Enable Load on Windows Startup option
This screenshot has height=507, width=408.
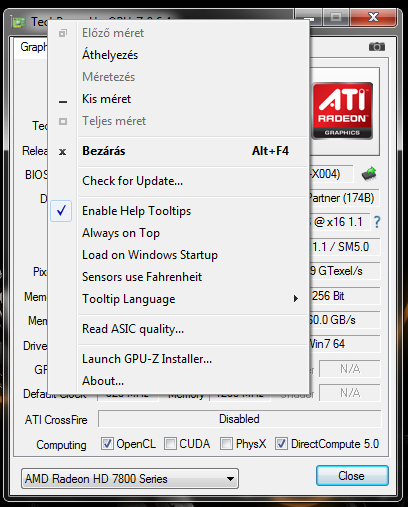(x=178, y=255)
